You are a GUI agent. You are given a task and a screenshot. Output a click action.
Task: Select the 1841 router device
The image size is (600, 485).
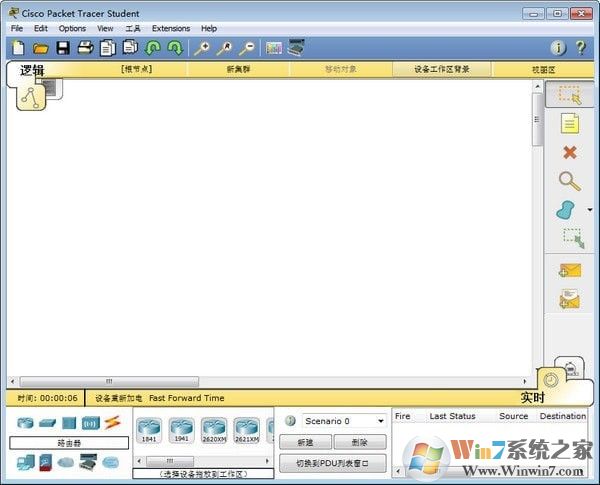click(150, 429)
